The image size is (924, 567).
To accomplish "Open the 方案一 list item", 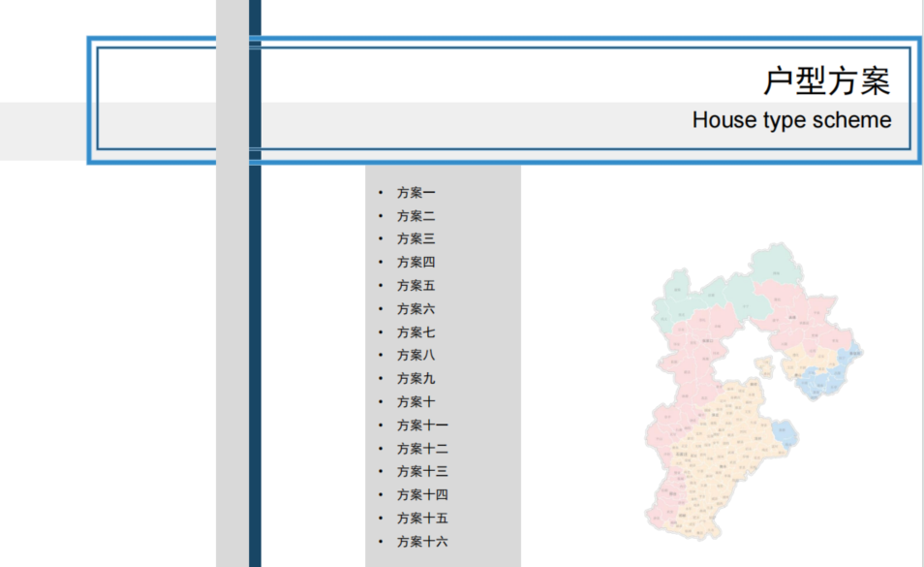I will (416, 193).
